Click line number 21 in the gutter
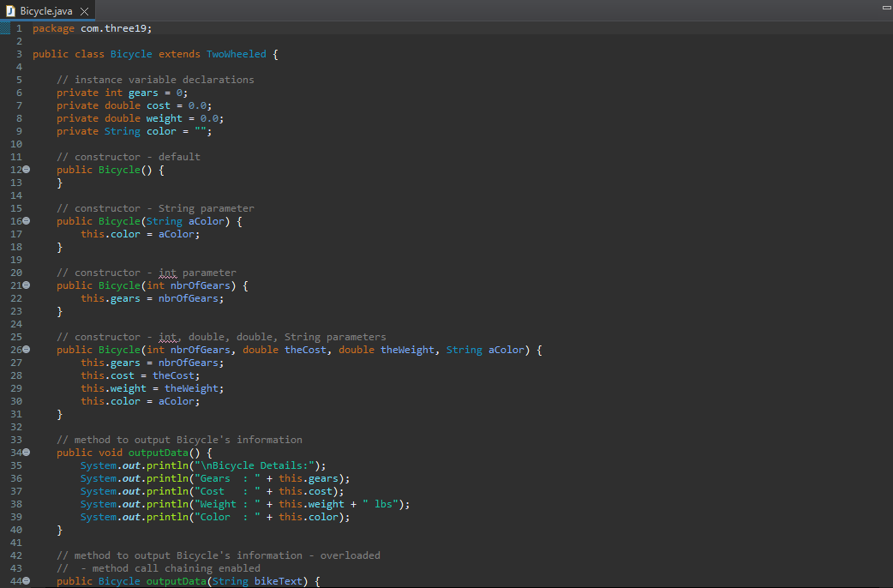 15,285
